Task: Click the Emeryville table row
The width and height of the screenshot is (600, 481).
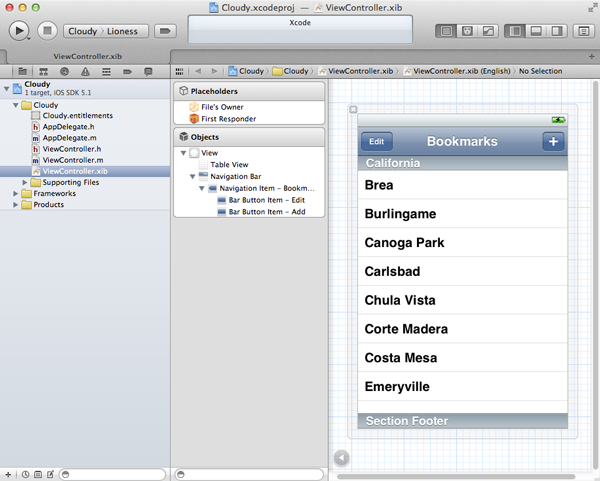Action: (x=463, y=386)
